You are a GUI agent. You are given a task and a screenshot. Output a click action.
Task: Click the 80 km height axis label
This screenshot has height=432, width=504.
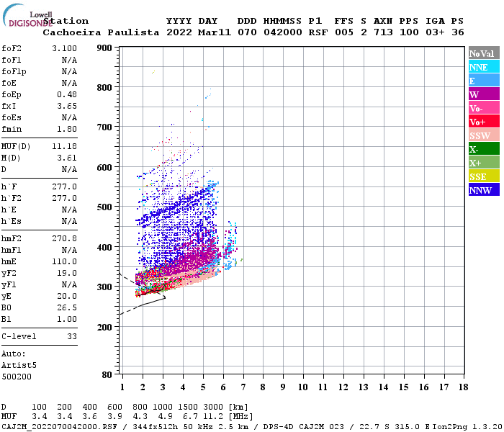pos(107,375)
